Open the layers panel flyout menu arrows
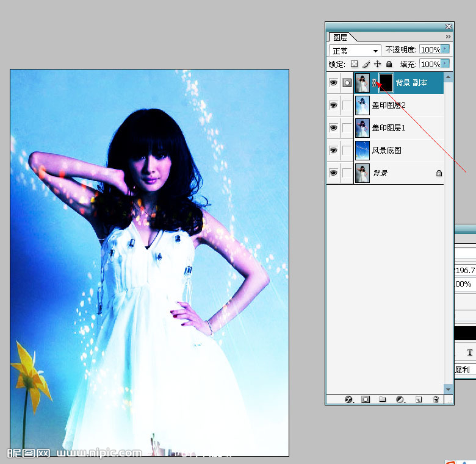 pyautogui.click(x=449, y=37)
